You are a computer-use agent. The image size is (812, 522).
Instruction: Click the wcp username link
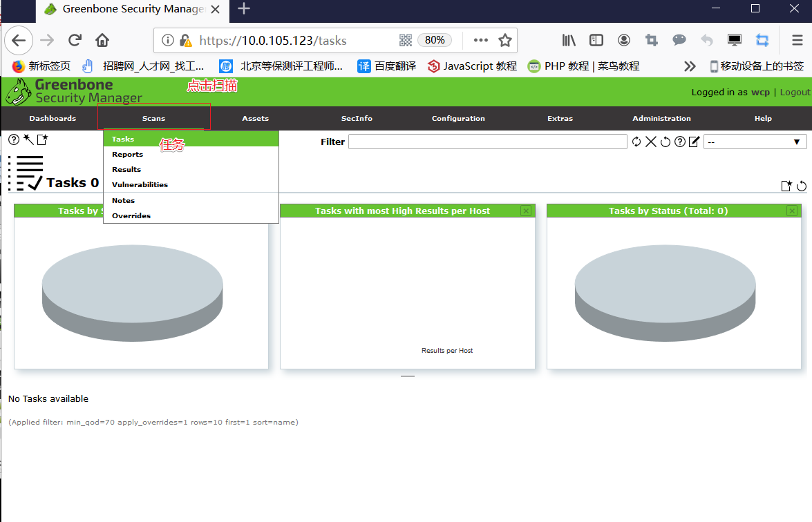[760, 92]
